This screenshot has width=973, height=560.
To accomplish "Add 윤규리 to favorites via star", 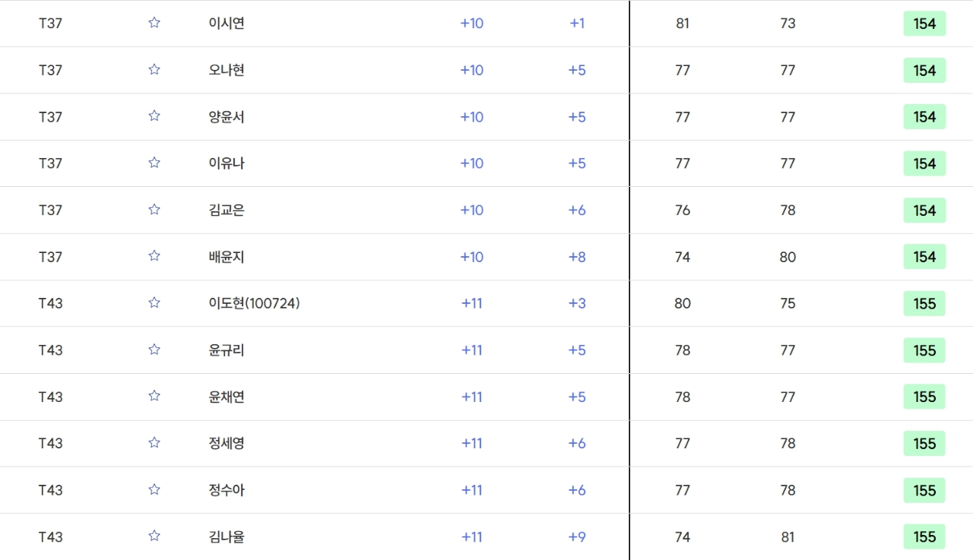I will pyautogui.click(x=154, y=350).
